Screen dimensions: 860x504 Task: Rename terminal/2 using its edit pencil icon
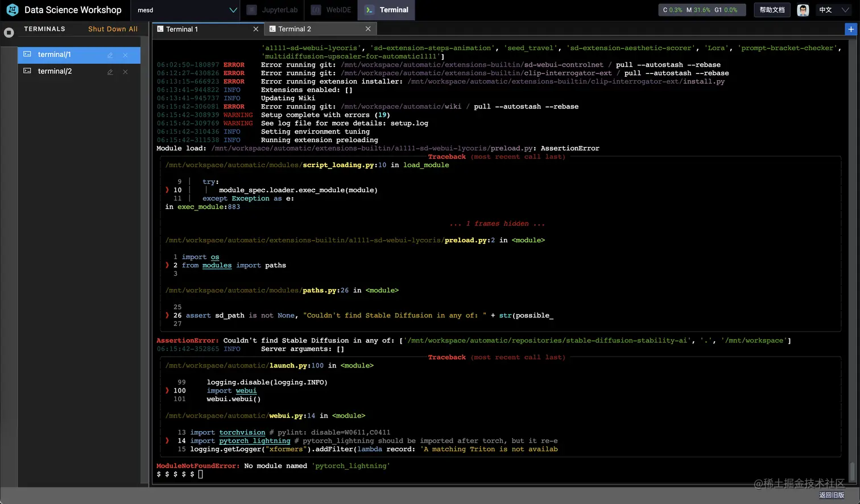[110, 72]
